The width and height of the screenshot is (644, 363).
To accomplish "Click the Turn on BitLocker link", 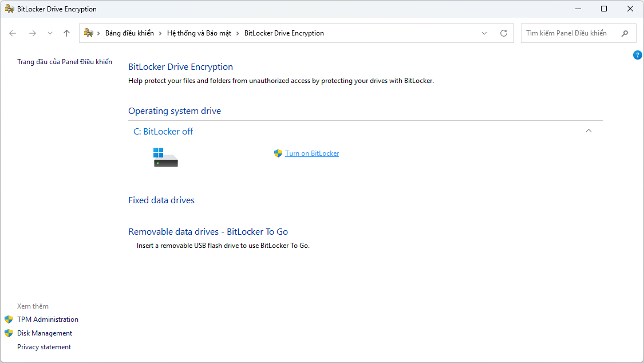I will (312, 153).
